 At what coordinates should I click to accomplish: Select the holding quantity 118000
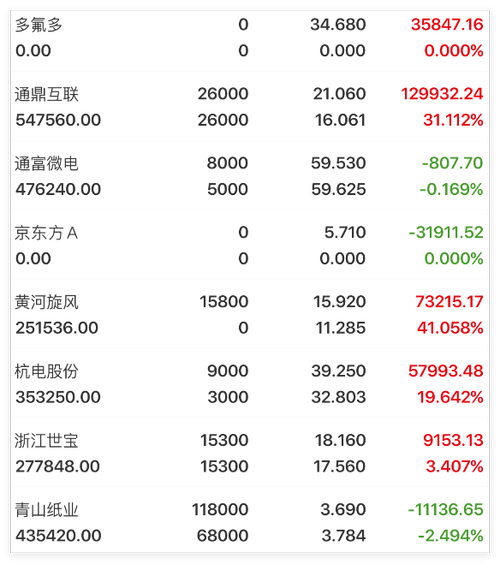[x=220, y=510]
